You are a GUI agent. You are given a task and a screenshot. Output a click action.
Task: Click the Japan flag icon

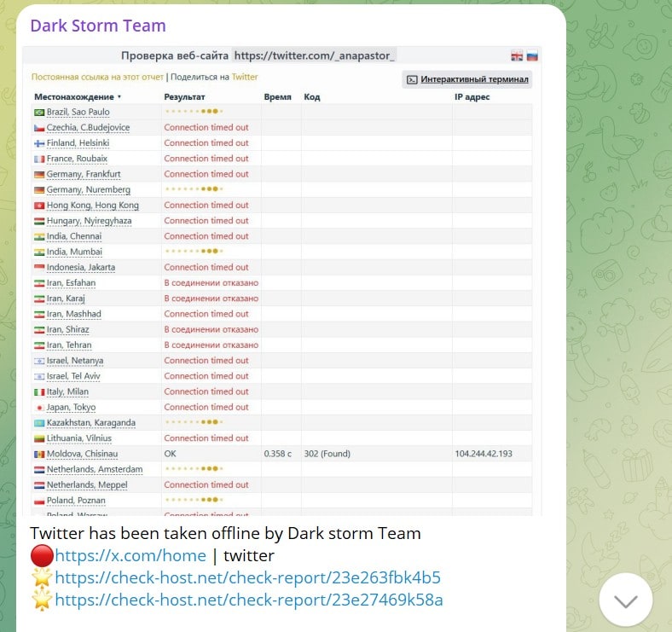[39, 408]
